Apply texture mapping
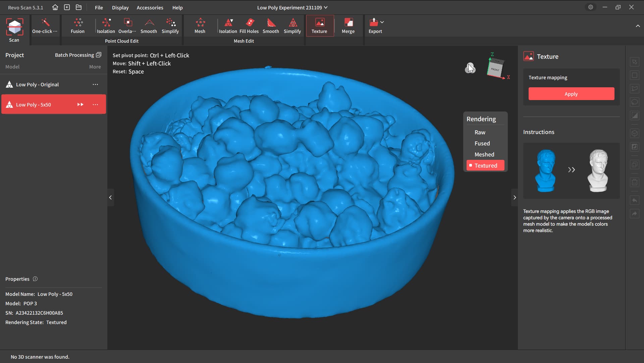The image size is (644, 363). coord(571,94)
